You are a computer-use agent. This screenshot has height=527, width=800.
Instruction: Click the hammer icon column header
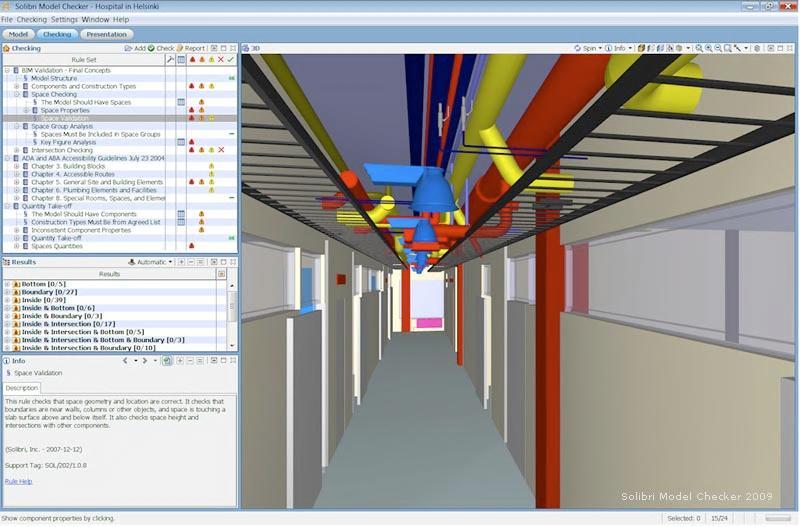click(x=170, y=60)
